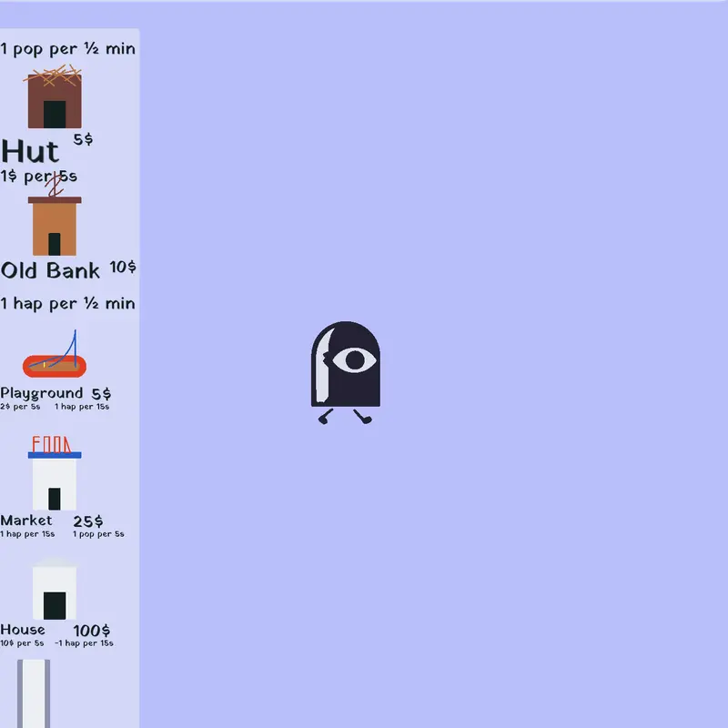Click Market's "1 pop per 5s" stat

[x=98, y=534]
